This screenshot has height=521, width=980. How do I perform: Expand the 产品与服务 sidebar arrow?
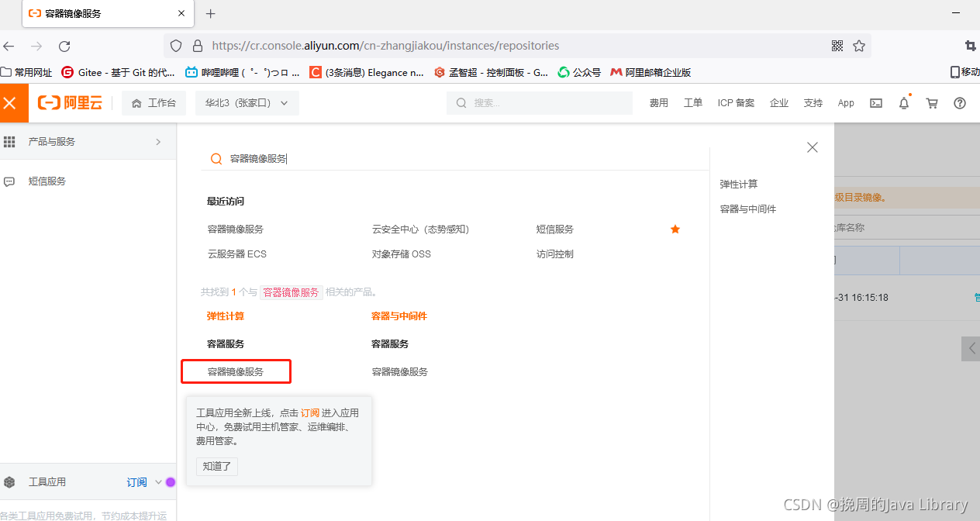coord(157,141)
